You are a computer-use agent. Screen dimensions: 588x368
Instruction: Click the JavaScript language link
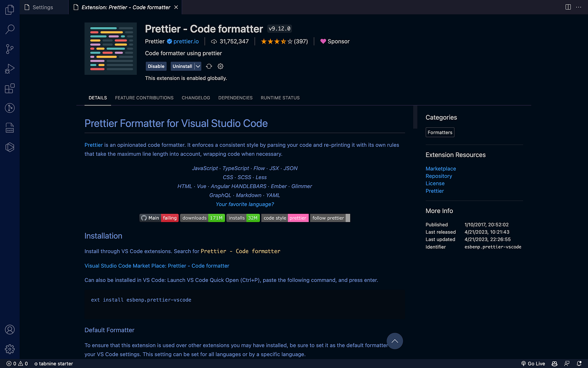(205, 168)
